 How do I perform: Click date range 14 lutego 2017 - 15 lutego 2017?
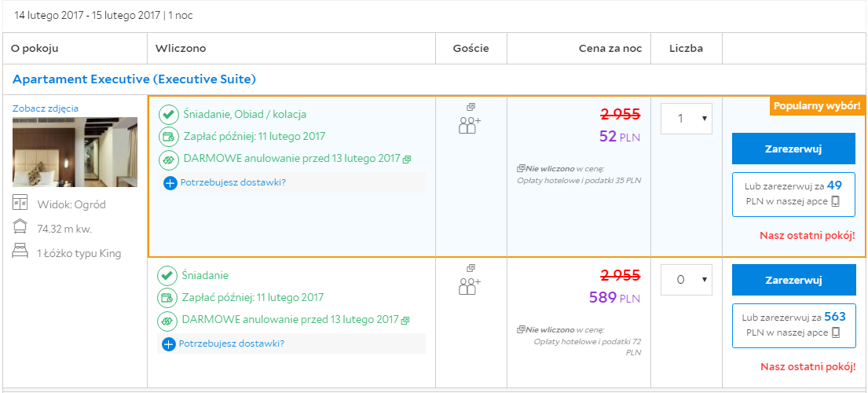(x=87, y=16)
